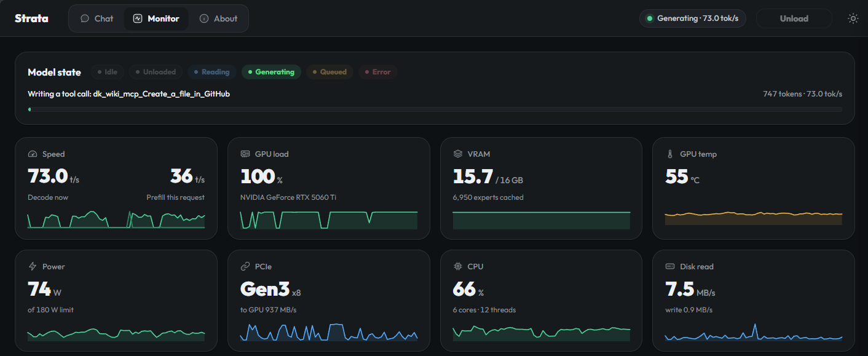Click the Power usage sparkline chart

(116, 333)
